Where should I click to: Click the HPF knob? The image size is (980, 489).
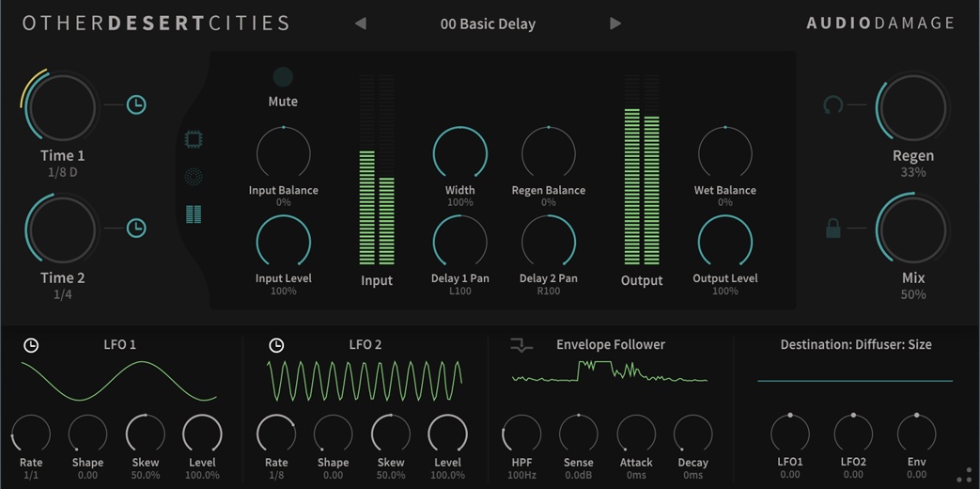click(521, 434)
